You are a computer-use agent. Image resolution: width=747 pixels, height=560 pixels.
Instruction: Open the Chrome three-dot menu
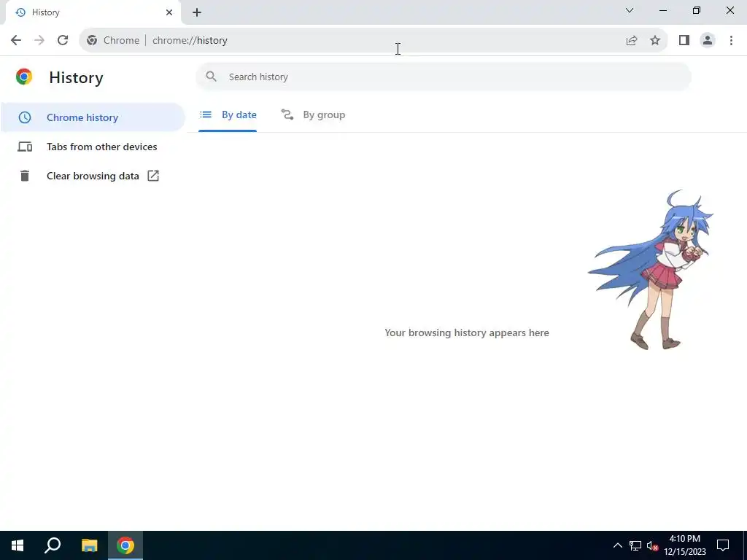click(731, 41)
